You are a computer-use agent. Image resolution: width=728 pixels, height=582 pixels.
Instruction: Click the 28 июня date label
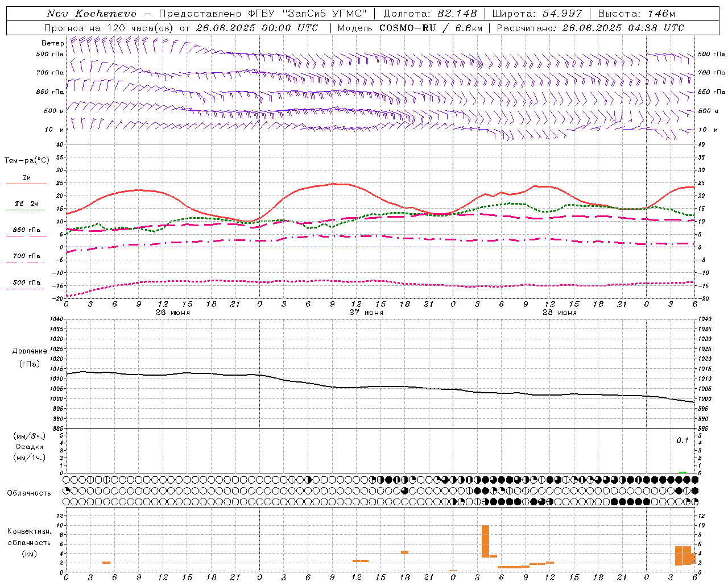coord(560,313)
